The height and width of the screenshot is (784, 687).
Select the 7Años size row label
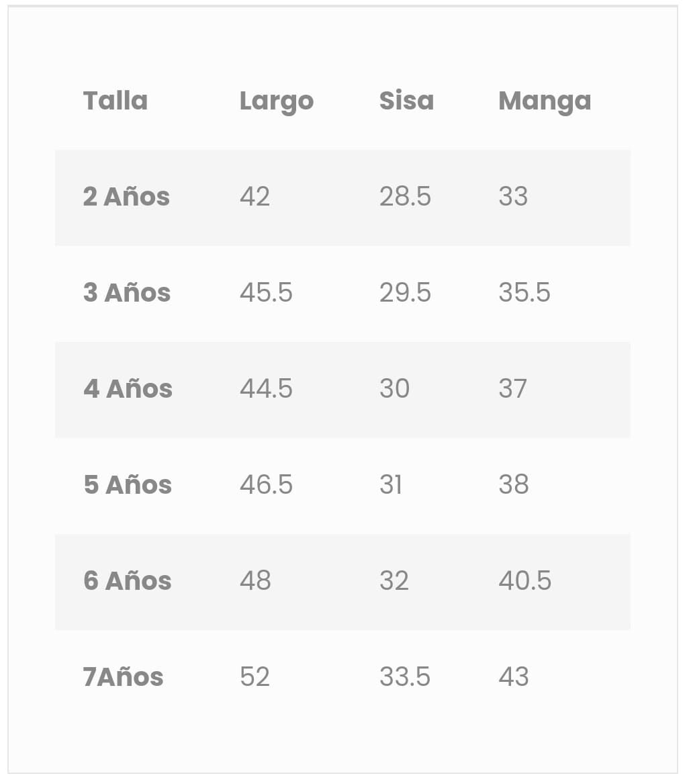(x=123, y=677)
